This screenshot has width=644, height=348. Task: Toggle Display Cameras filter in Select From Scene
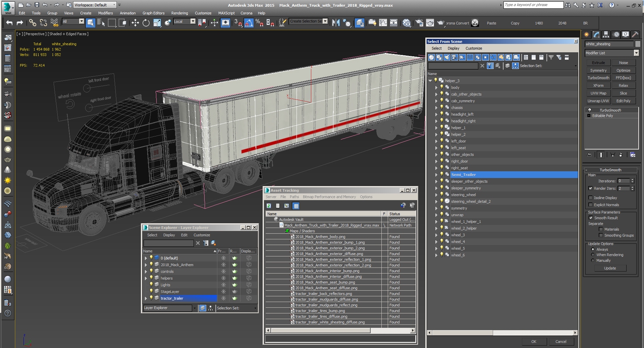tap(454, 57)
